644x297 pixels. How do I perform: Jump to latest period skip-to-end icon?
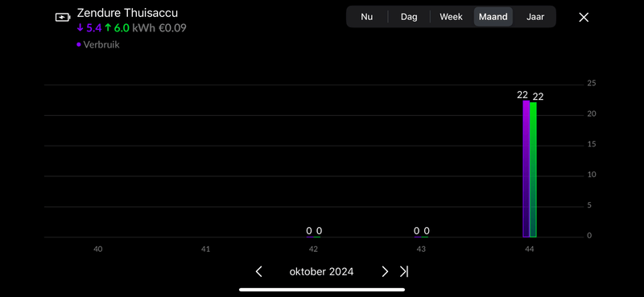pyautogui.click(x=404, y=271)
